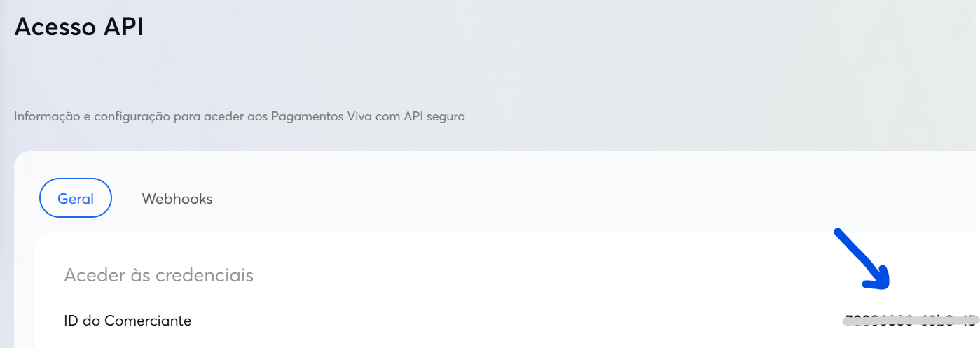This screenshot has height=348, width=980.
Task: Click the blue arrow annotation
Action: click(860, 259)
